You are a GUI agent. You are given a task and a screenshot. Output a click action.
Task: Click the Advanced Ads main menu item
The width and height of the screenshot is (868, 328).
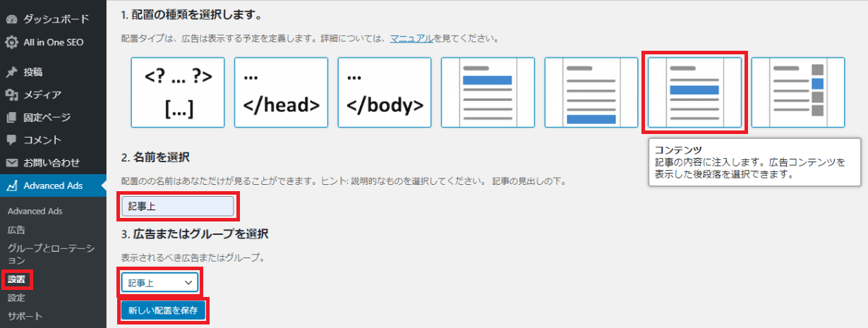click(x=53, y=186)
